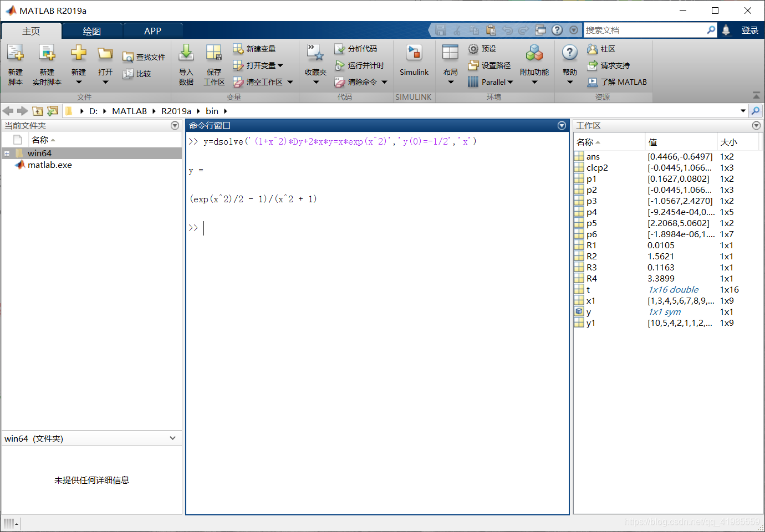Click the Layout (布局) icon
The width and height of the screenshot is (765, 532).
point(450,53)
